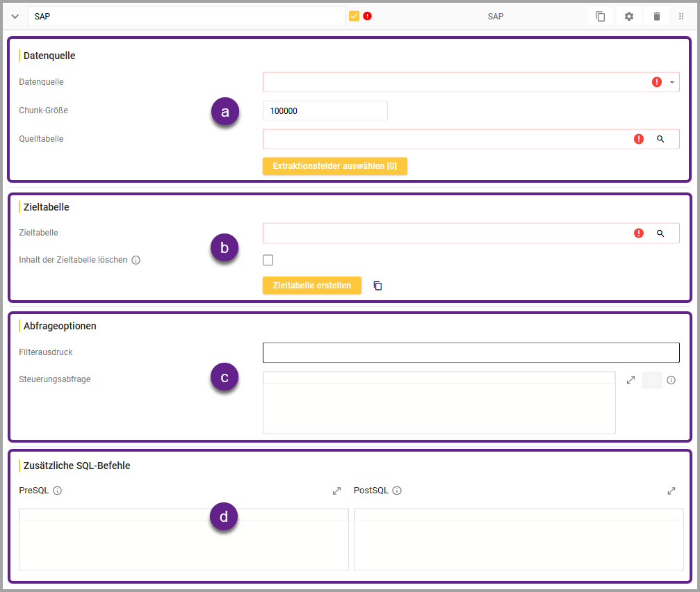Enable Inhalt der Zieltabelle löschen checkbox
This screenshot has height=592, width=700.
pyautogui.click(x=268, y=260)
